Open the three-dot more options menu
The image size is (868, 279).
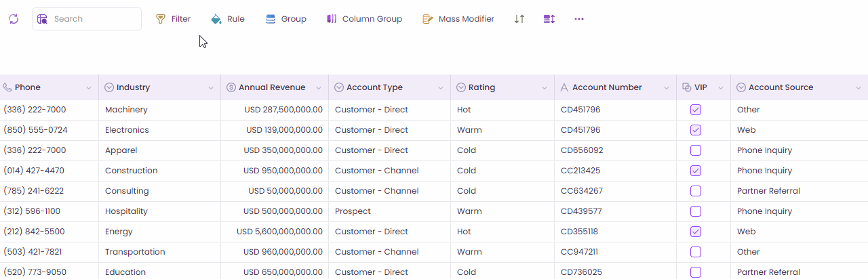579,19
